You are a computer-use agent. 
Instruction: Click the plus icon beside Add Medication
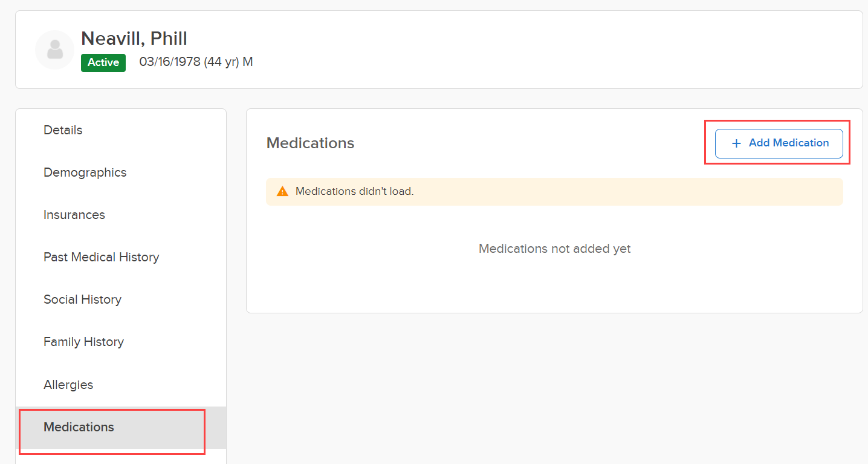(736, 143)
